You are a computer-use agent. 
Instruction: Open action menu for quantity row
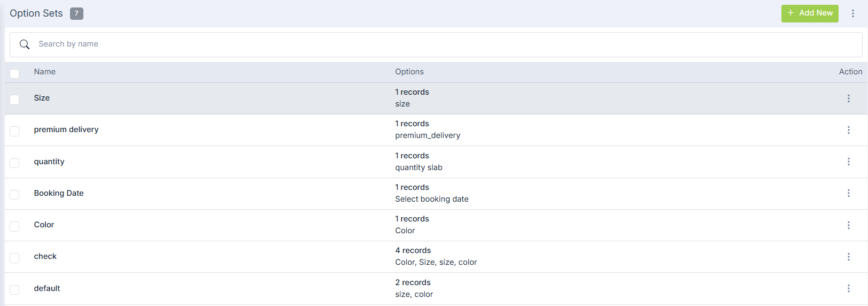[848, 162]
